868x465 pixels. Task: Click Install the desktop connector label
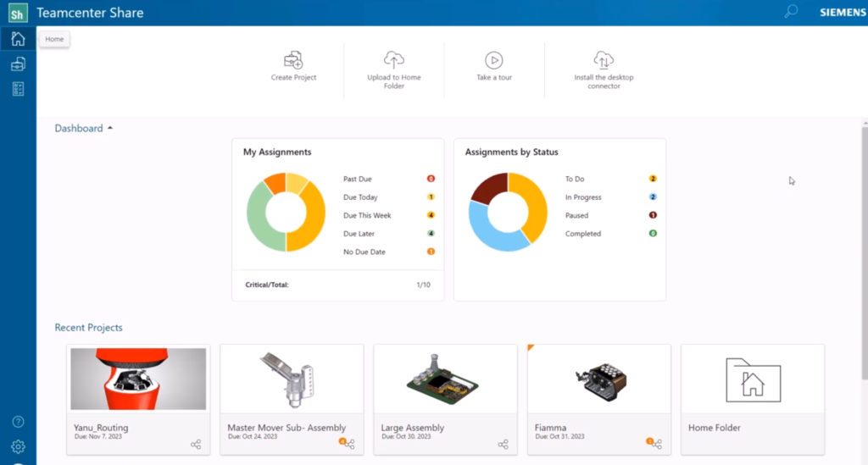tap(604, 82)
